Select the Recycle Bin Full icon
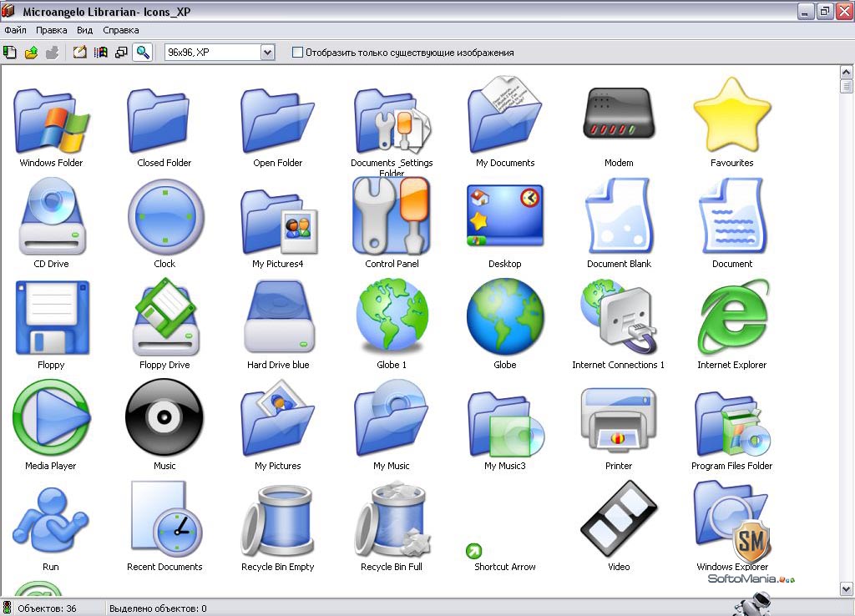 coord(392,520)
